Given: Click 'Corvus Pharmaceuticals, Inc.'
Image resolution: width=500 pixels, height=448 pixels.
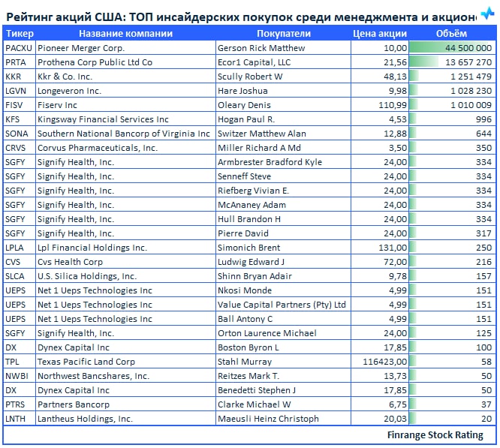Looking at the screenshot, I should click(98, 148).
